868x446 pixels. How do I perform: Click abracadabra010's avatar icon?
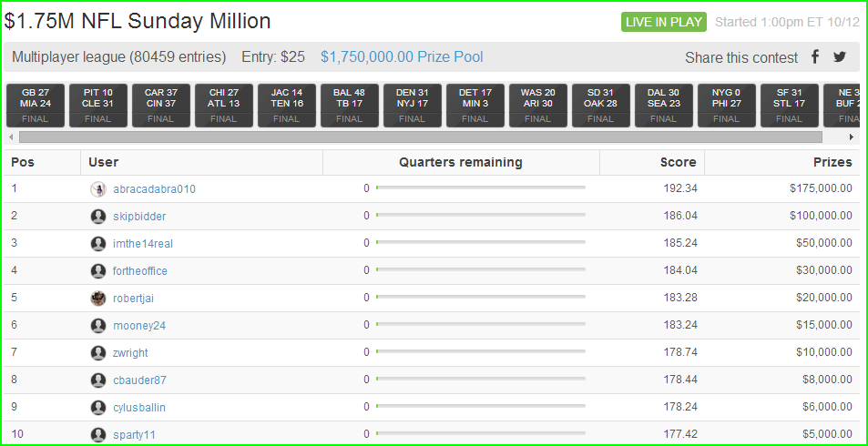pyautogui.click(x=98, y=189)
